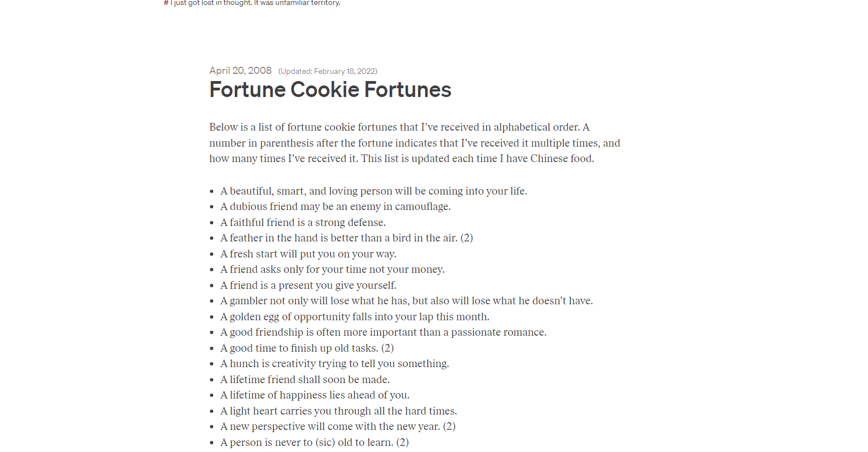Select the 'friend asks only for your time' fortune

[x=332, y=270]
